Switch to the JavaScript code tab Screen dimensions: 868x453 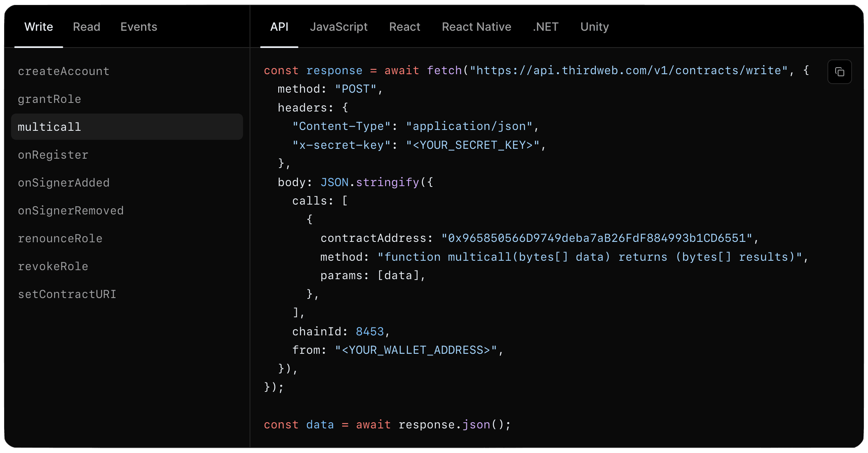(x=339, y=27)
